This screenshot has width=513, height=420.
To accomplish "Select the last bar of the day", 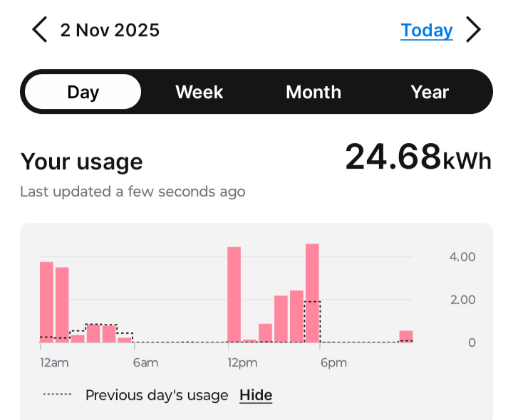I will (406, 337).
